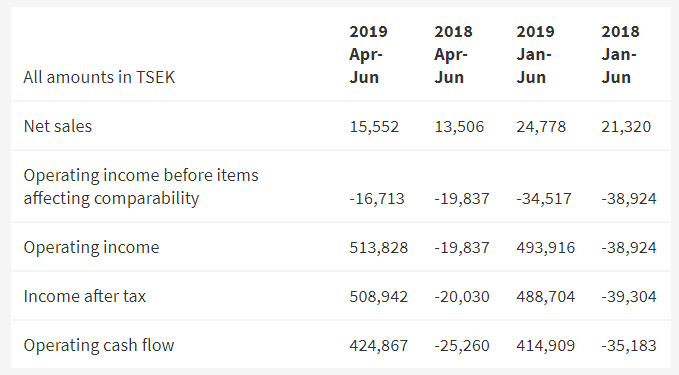The image size is (679, 375).
Task: Click Operating income value 513,828
Action: (378, 248)
